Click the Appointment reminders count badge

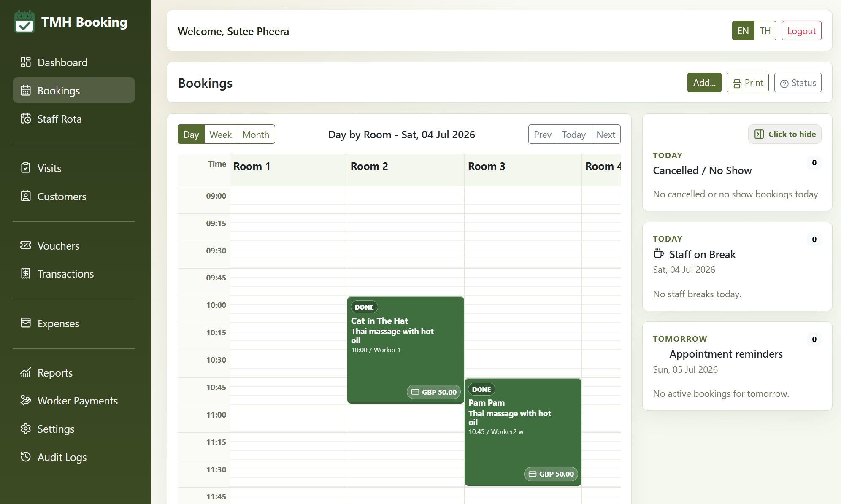click(814, 340)
